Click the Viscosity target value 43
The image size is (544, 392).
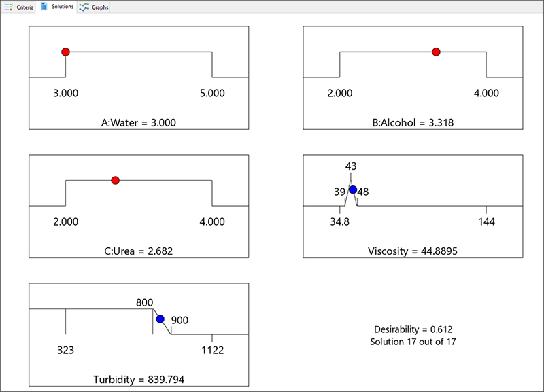pos(351,166)
